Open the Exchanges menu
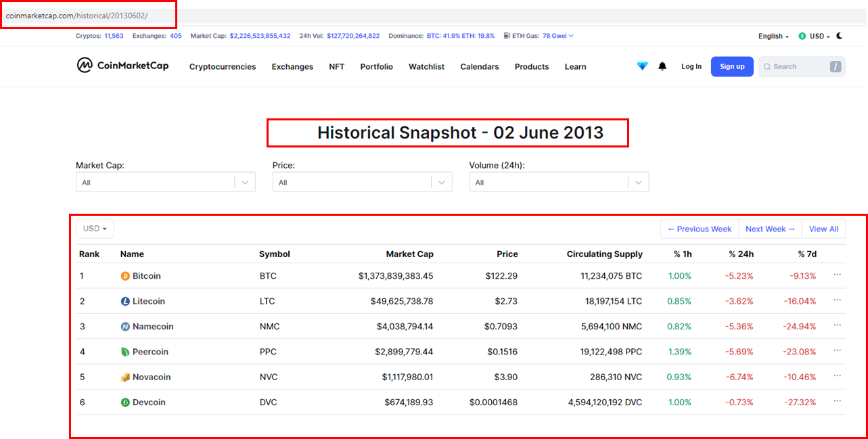868x439 pixels. (292, 66)
